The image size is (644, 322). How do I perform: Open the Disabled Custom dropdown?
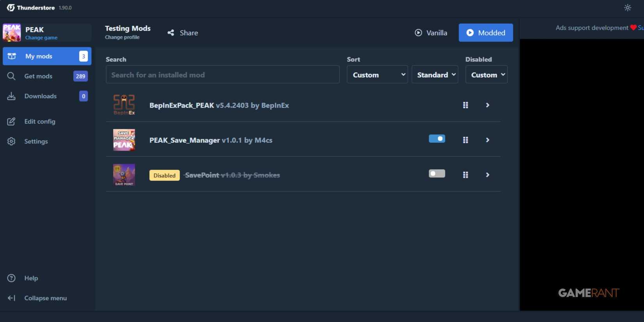coord(486,75)
